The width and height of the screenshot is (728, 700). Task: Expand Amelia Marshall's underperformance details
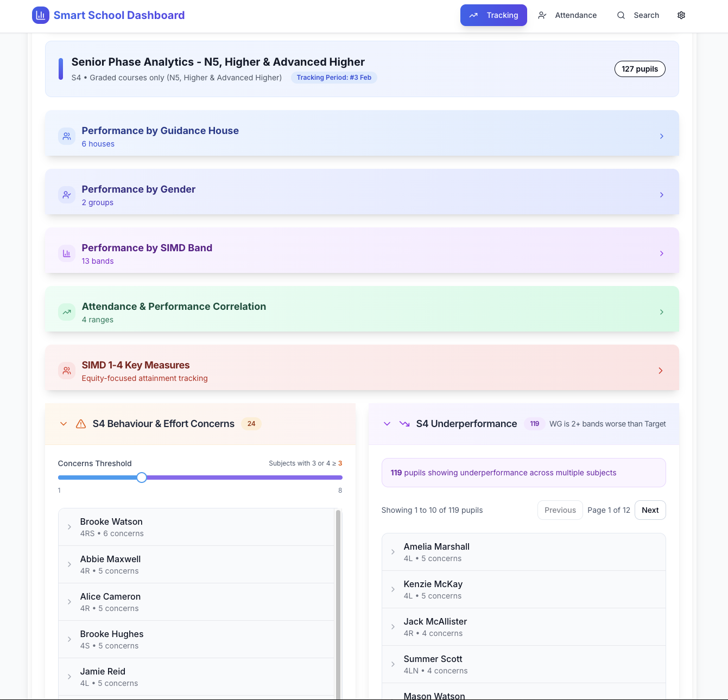point(393,552)
